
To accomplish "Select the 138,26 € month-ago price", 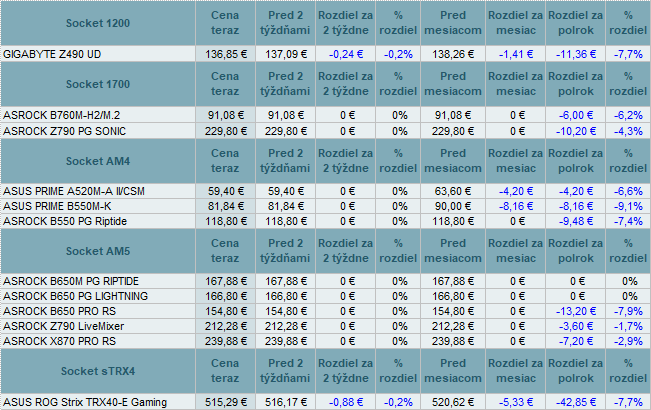I will [453, 54].
